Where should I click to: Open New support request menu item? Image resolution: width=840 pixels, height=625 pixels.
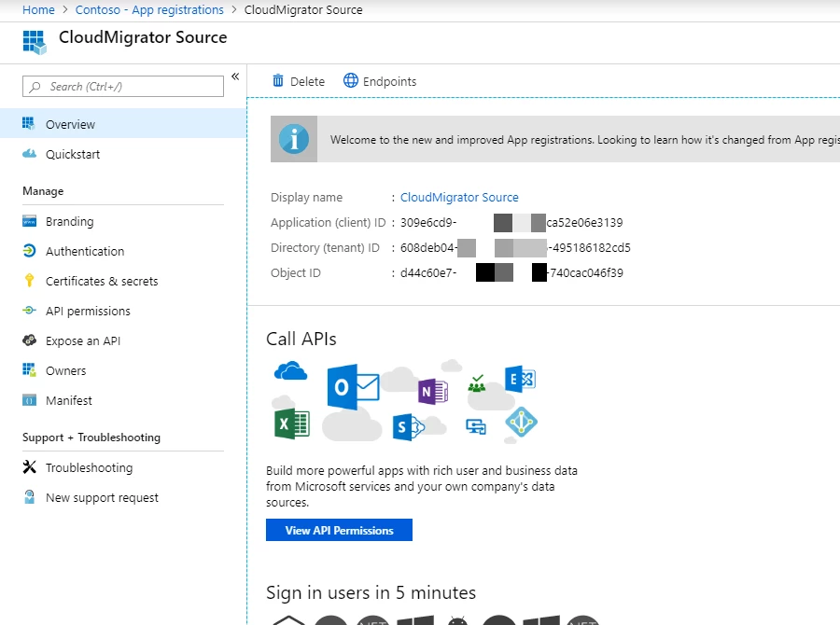pyautogui.click(x=123, y=497)
